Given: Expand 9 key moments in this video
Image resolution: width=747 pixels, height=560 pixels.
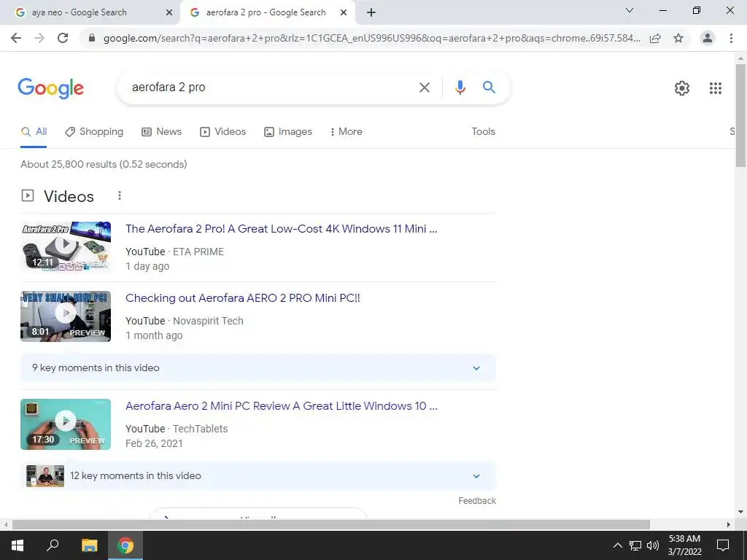Looking at the screenshot, I should [258, 368].
